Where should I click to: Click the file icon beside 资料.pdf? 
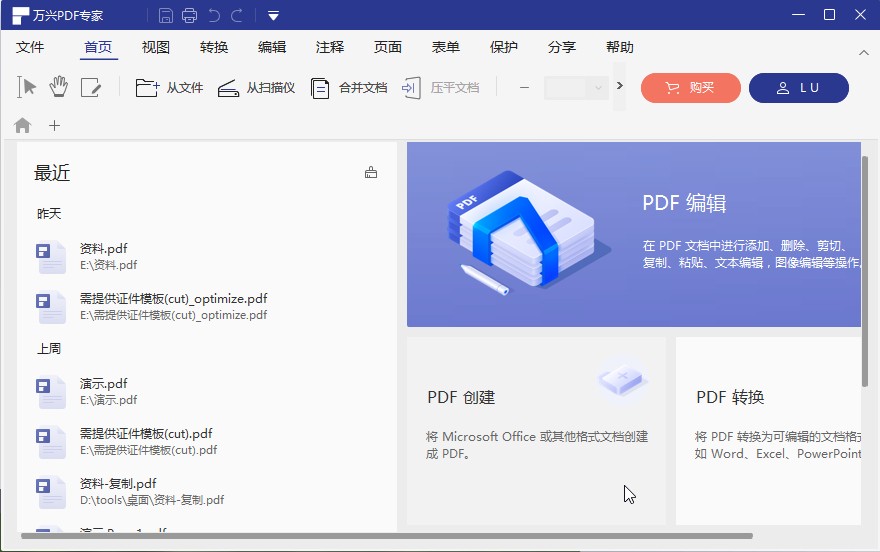pyautogui.click(x=51, y=257)
